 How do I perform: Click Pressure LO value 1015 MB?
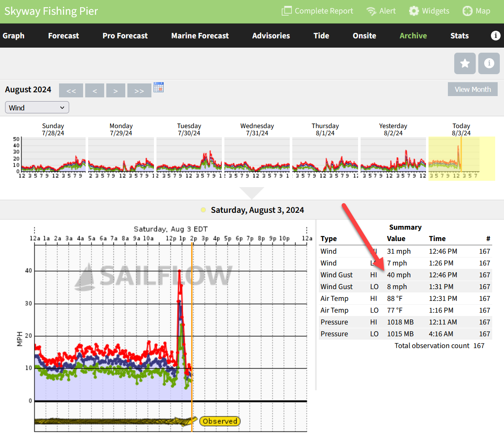click(x=400, y=334)
